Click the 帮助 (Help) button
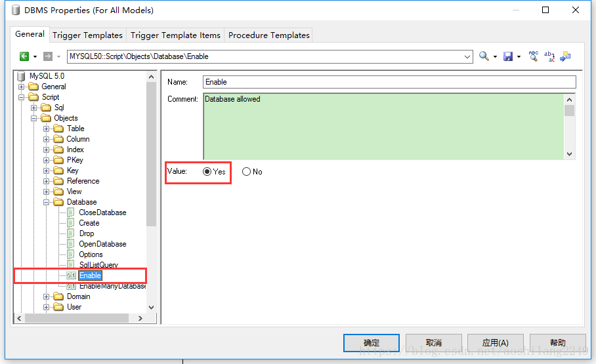 [558, 343]
